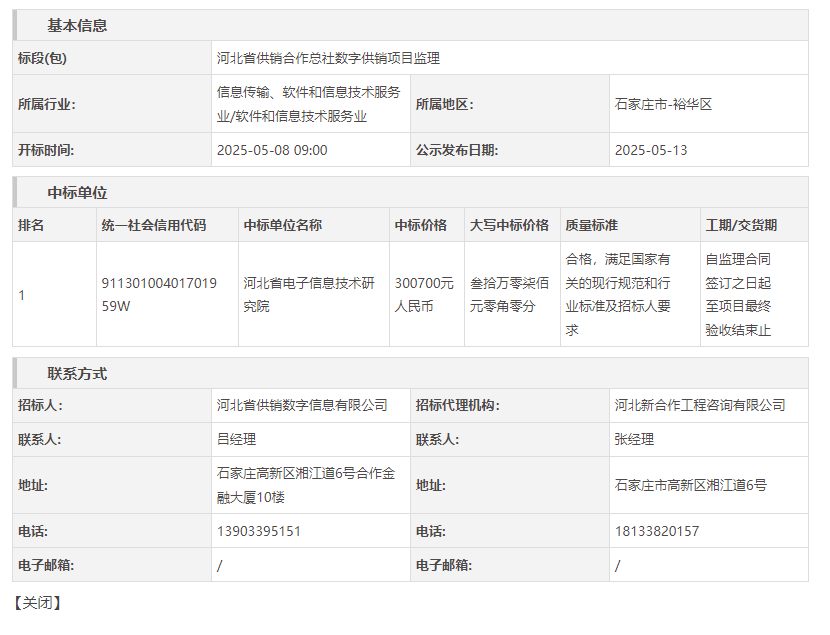Select credit code 91130100401701959W
The height and width of the screenshot is (635, 830).
(x=159, y=295)
